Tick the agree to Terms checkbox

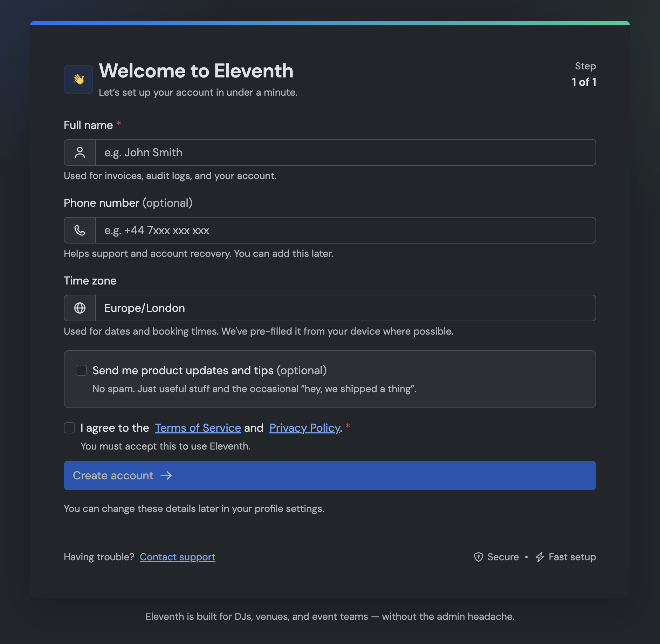pos(69,428)
